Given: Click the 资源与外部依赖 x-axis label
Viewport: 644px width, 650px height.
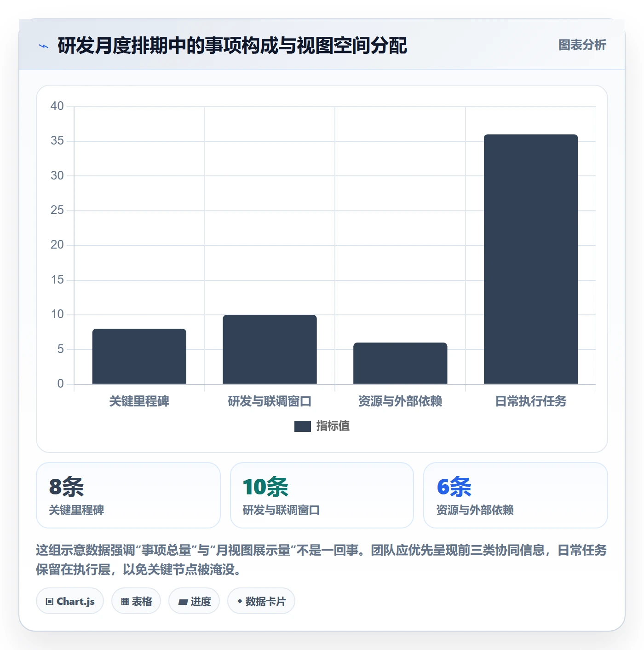Looking at the screenshot, I should pyautogui.click(x=400, y=401).
